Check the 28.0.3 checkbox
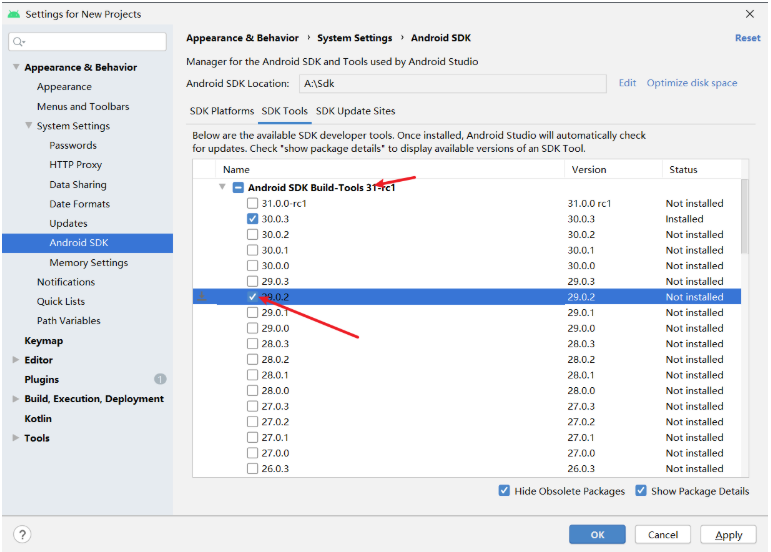The height and width of the screenshot is (552, 771). click(x=252, y=344)
